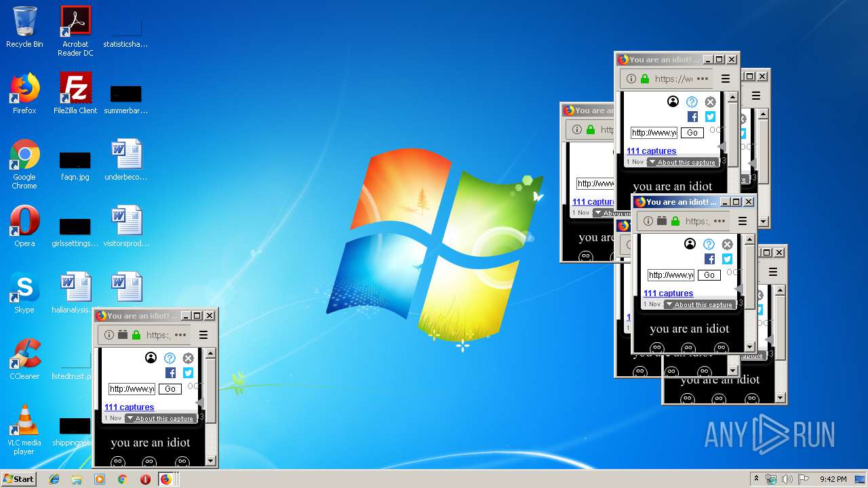Click the Go button in lower-left window
This screenshot has height=488, width=868.
click(170, 389)
